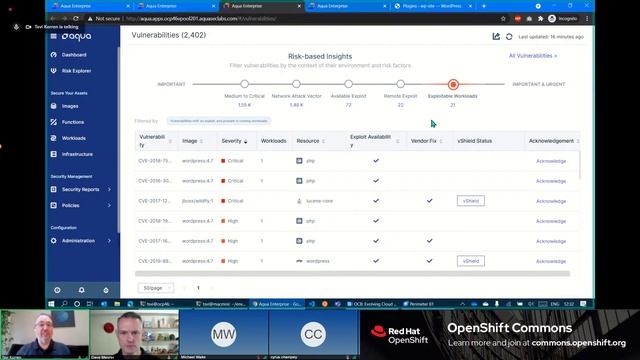Viewport: 640px width, 360px height.
Task: Click the Administration gear icon
Action: click(x=53, y=241)
